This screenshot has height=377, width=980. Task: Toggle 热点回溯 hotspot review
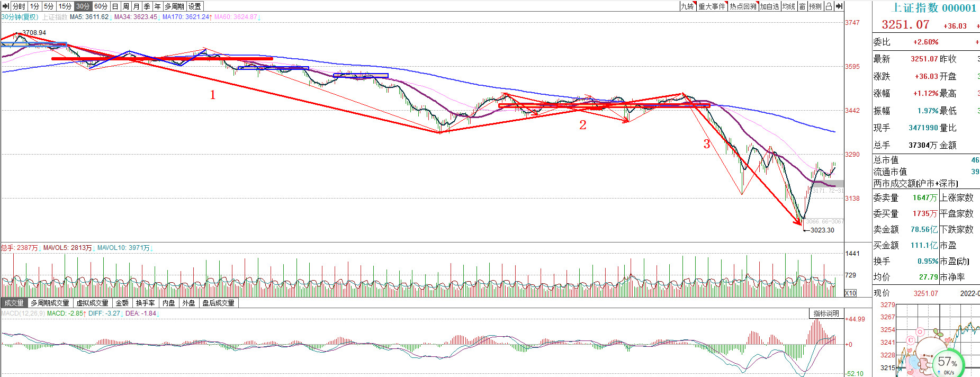(743, 6)
